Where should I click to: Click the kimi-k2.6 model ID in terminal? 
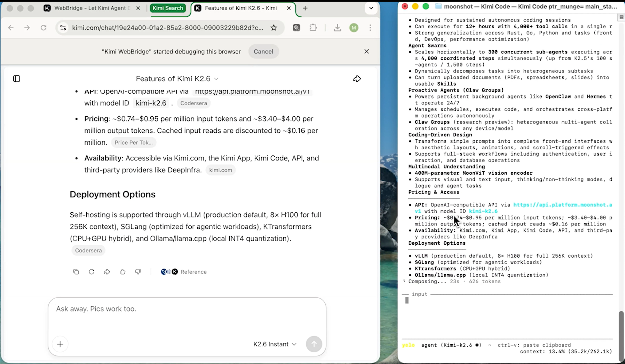click(483, 211)
